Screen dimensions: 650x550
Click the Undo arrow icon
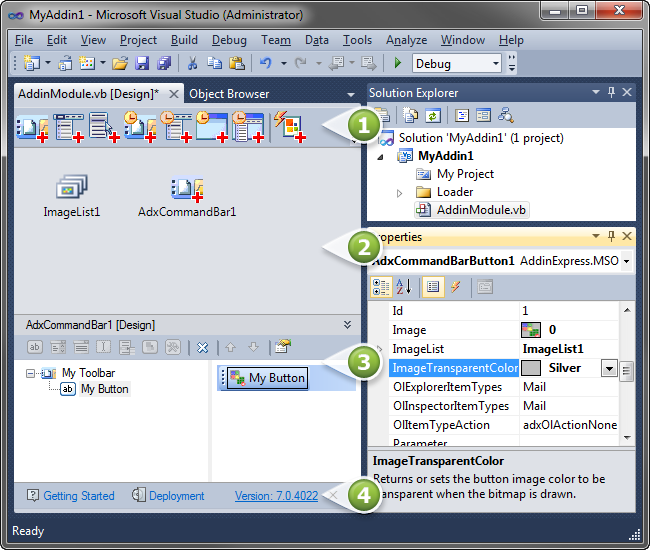[x=265, y=63]
